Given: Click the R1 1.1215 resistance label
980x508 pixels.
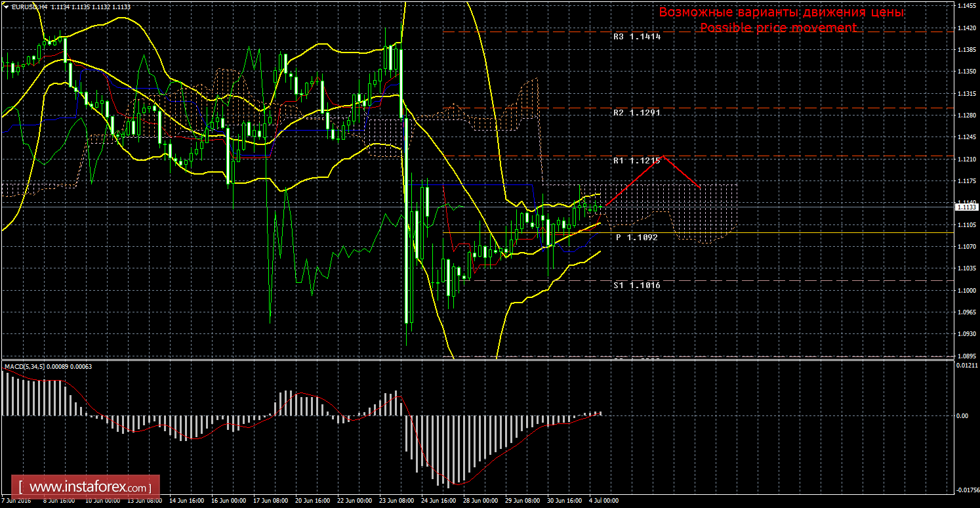Looking at the screenshot, I should [x=636, y=161].
